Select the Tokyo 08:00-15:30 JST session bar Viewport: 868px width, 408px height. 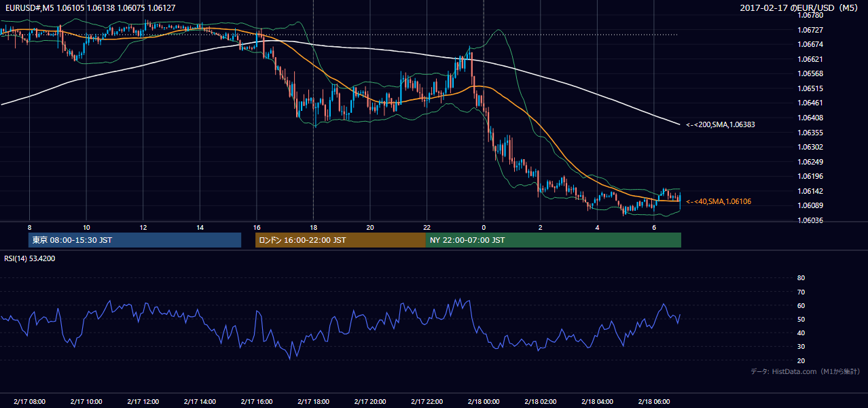click(135, 240)
